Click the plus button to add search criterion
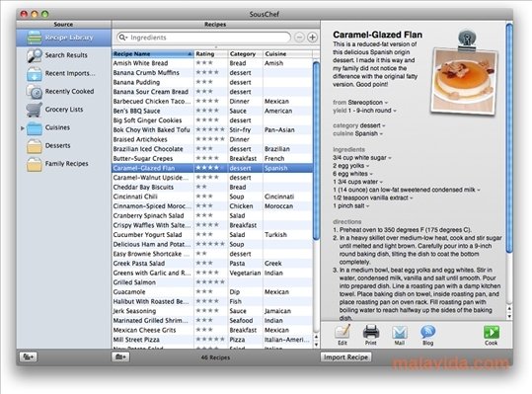Image resolution: width=532 pixels, height=394 pixels. (x=312, y=38)
